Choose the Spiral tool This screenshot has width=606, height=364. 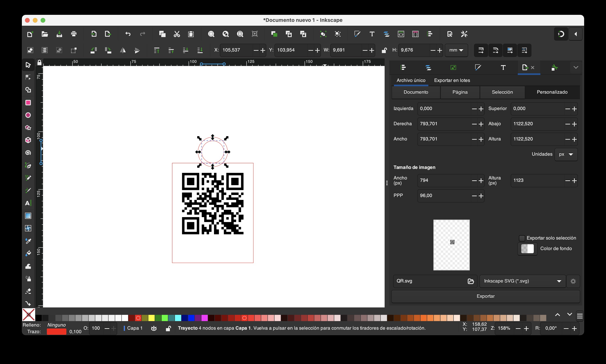click(28, 153)
